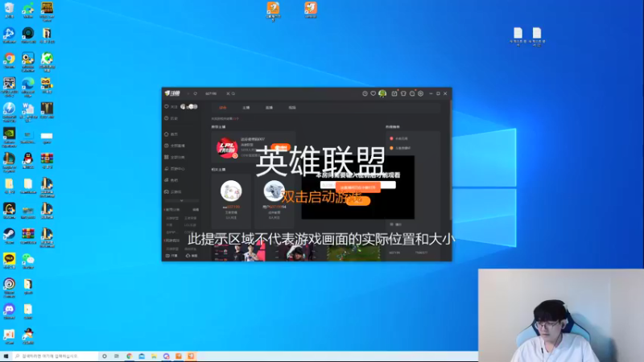Open the WeChat desktop icon
This screenshot has width=644, height=362.
[x=28, y=261]
